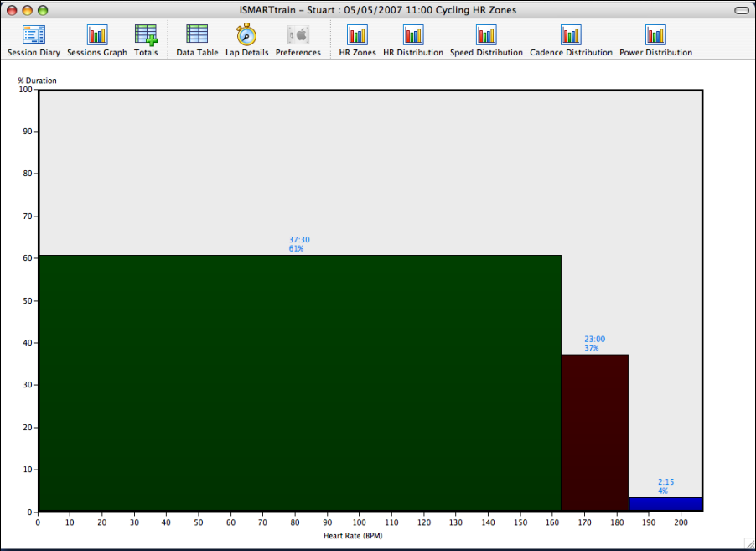Click the dark red 37% zone bar

595,433
